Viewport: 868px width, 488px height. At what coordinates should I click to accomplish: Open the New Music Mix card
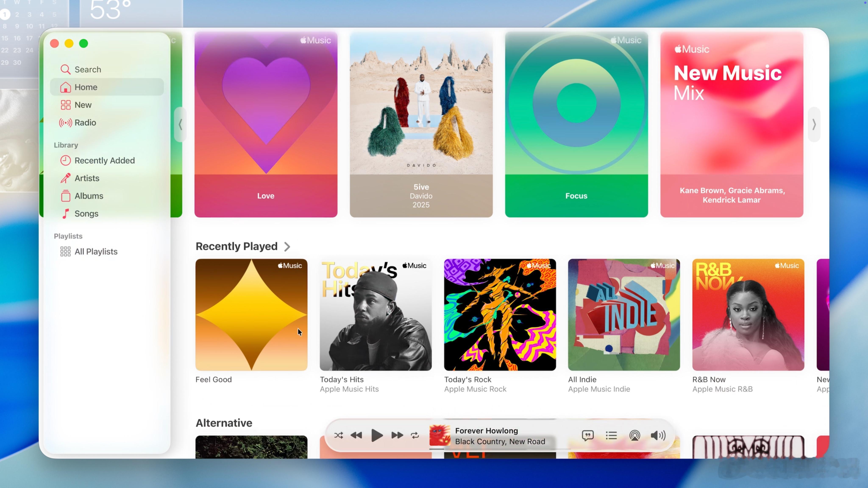[732, 125]
